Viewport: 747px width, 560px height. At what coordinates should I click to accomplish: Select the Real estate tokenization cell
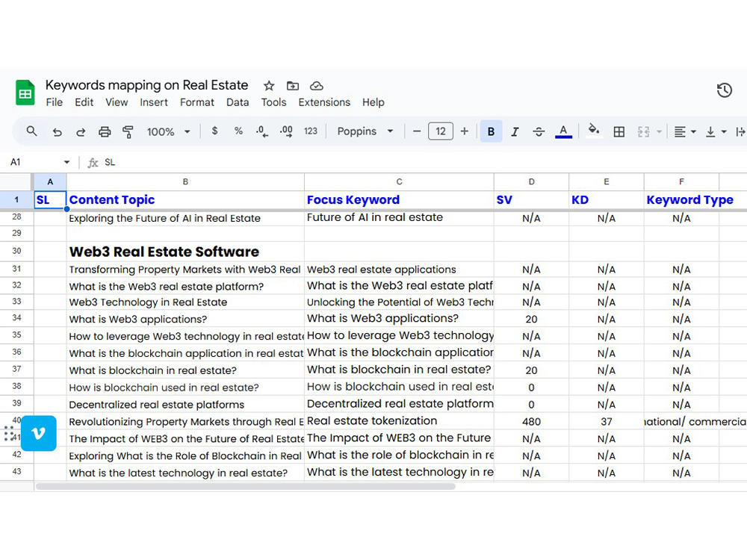pos(399,421)
